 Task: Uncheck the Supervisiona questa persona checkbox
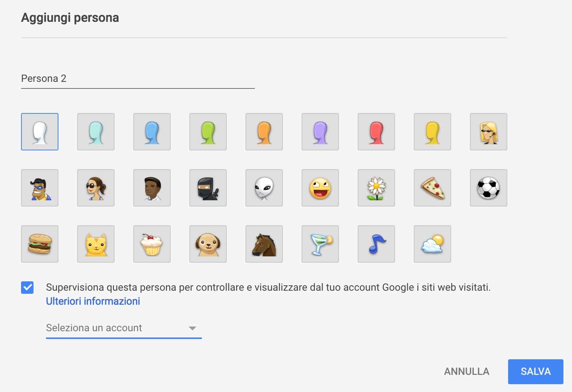(x=27, y=288)
